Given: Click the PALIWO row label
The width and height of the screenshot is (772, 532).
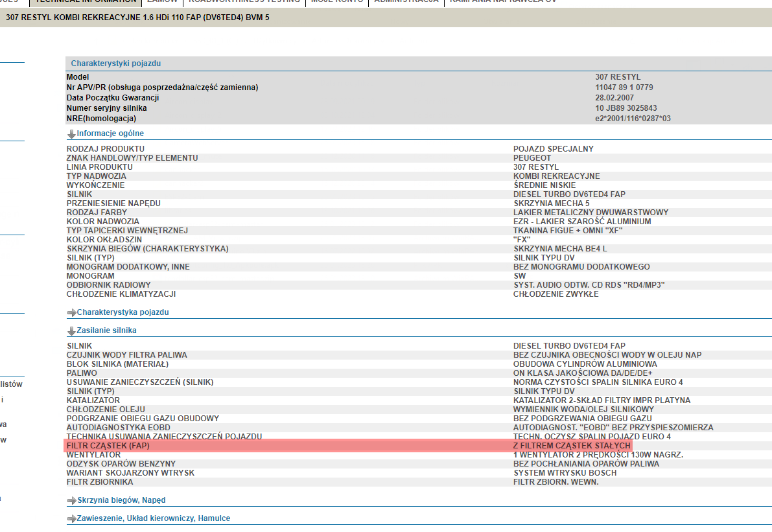Looking at the screenshot, I should [x=82, y=373].
